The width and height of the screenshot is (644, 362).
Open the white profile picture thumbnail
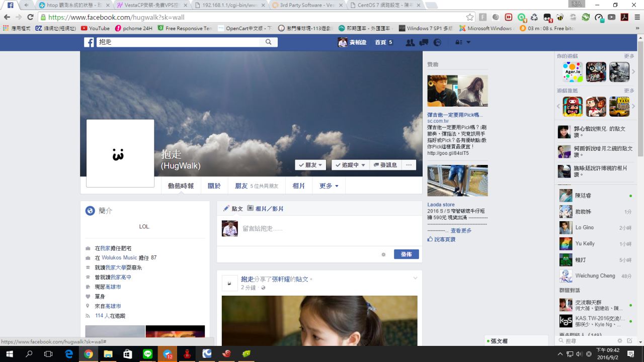(120, 153)
